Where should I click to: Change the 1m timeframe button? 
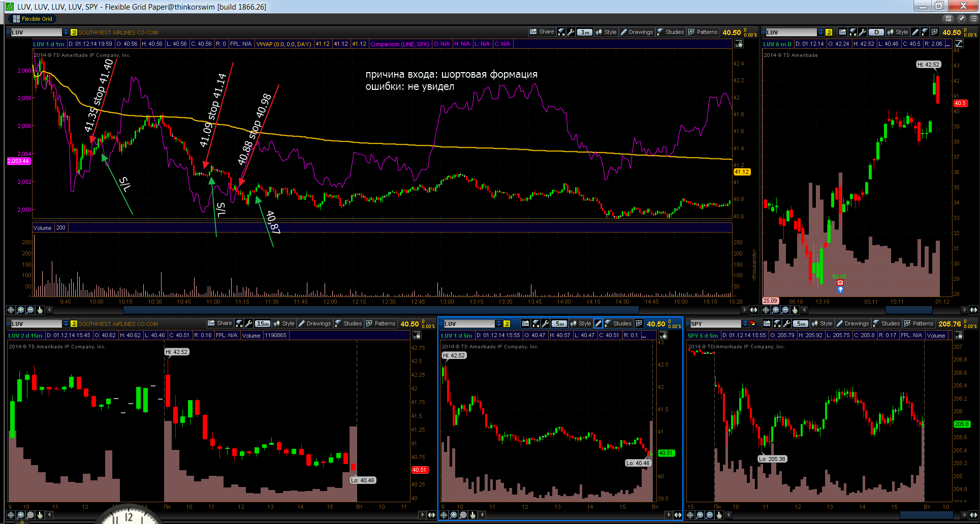pos(585,32)
